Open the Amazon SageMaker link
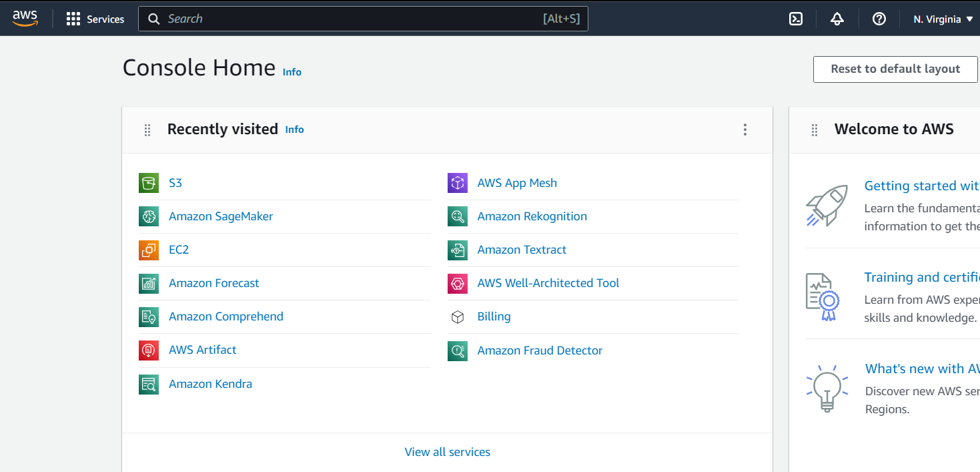The height and width of the screenshot is (472, 980). pos(221,216)
